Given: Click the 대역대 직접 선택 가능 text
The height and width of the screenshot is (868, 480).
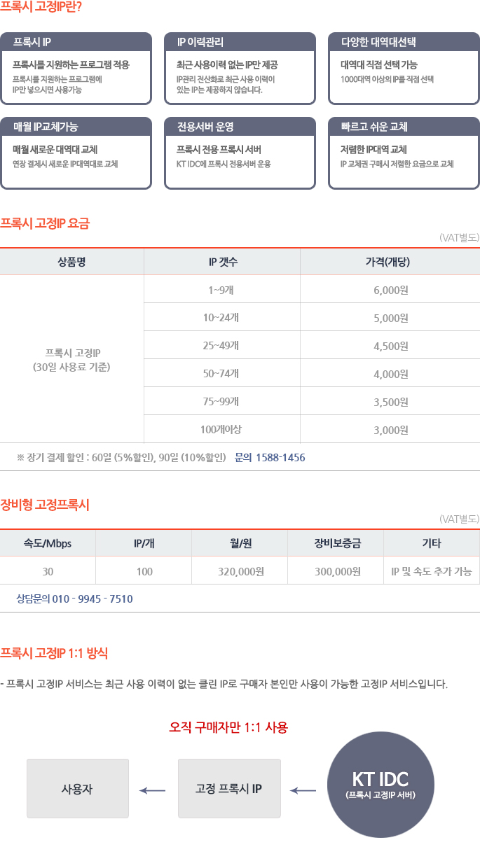Looking at the screenshot, I should pos(379,64).
